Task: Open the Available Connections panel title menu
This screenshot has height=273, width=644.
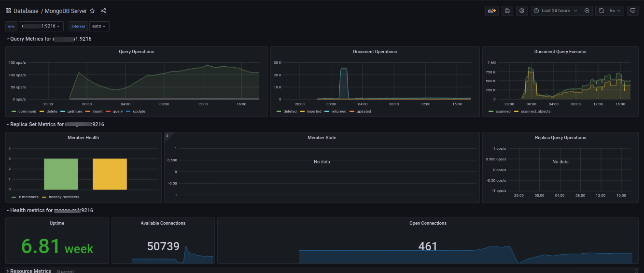Action: pyautogui.click(x=163, y=223)
